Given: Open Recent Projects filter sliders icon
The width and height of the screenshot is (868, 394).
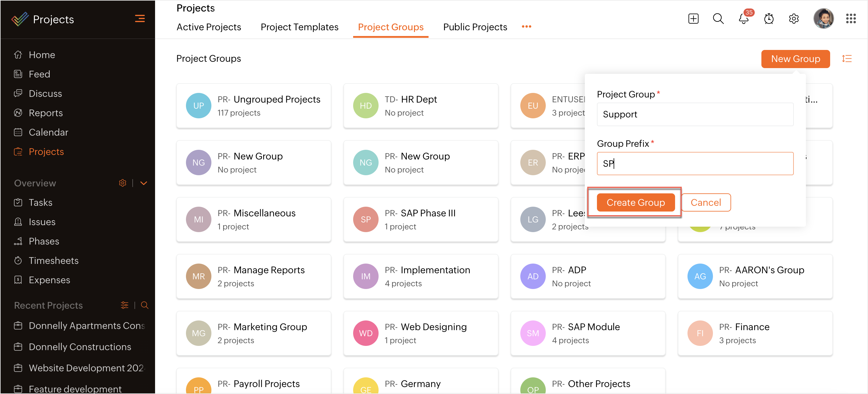Looking at the screenshot, I should pyautogui.click(x=124, y=305).
